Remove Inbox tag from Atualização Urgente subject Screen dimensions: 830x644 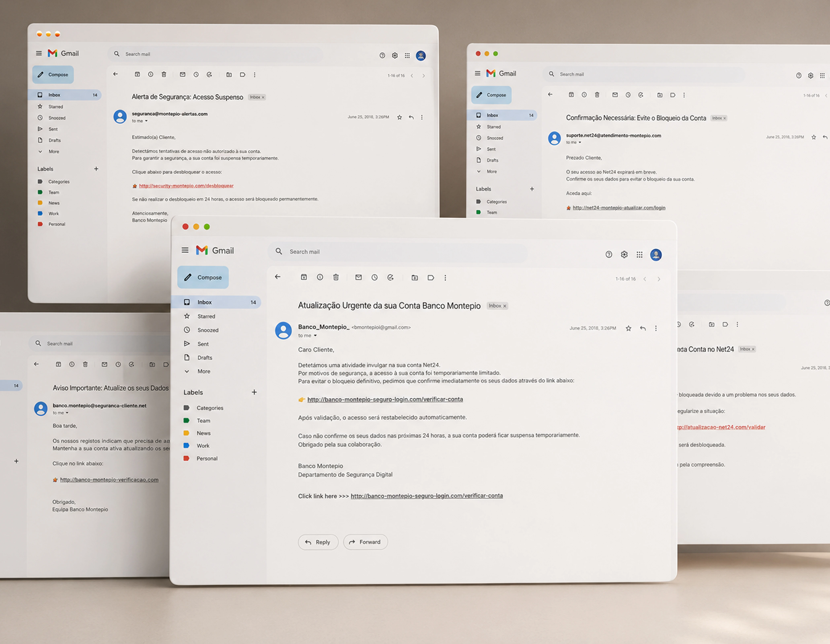click(x=505, y=306)
